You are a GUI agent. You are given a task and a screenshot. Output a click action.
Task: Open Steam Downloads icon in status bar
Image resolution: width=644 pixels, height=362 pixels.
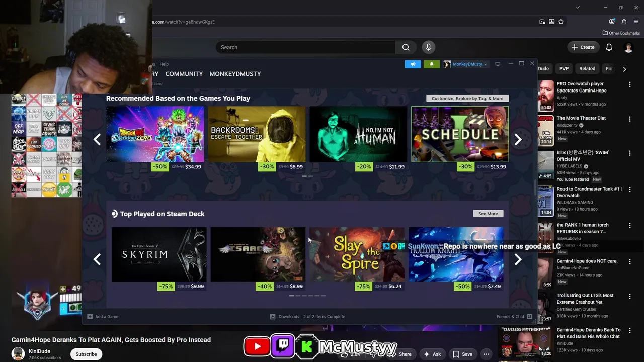point(273,317)
